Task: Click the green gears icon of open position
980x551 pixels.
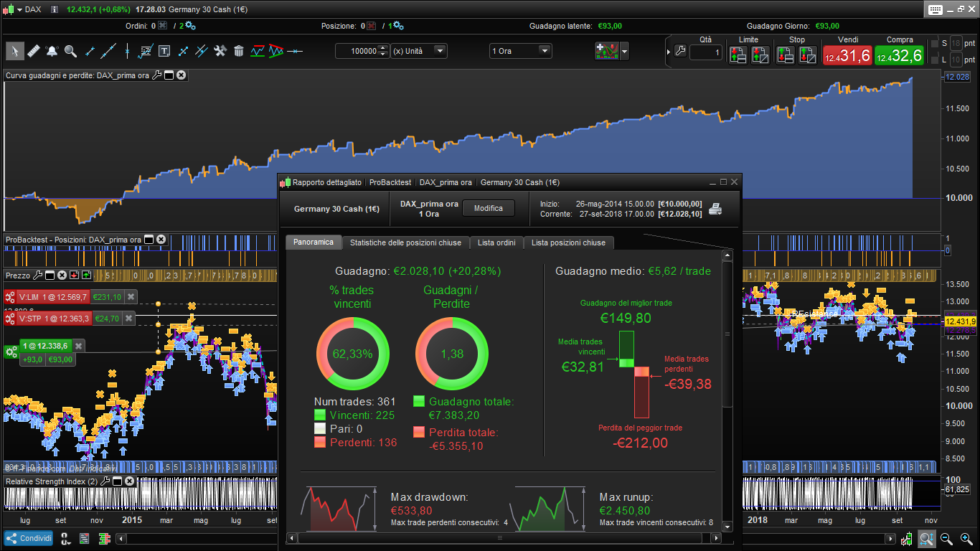Action: point(11,352)
